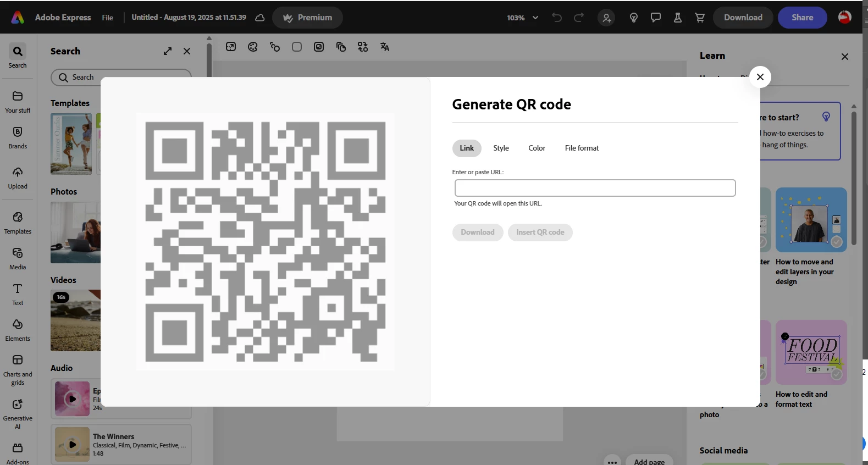Open Templates in left sidebar
The width and height of the screenshot is (868, 465).
point(18,223)
